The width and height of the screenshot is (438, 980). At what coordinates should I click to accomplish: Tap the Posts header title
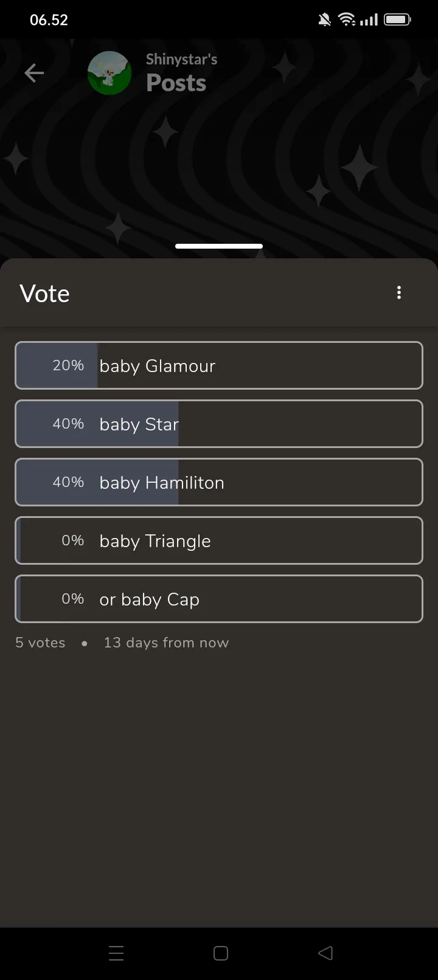tap(176, 83)
